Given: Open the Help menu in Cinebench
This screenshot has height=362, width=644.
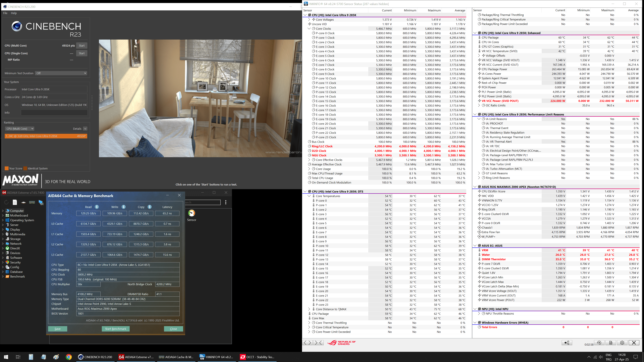Looking at the screenshot, I should (14, 13).
